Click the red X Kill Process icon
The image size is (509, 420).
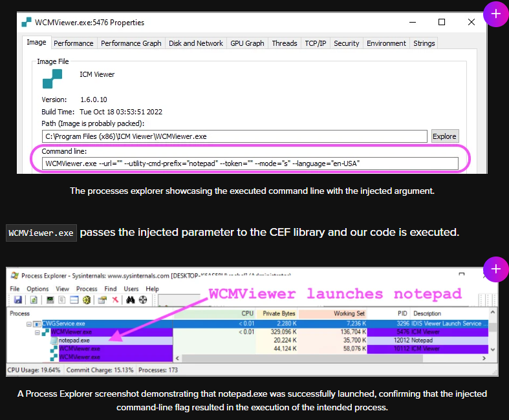click(x=115, y=300)
